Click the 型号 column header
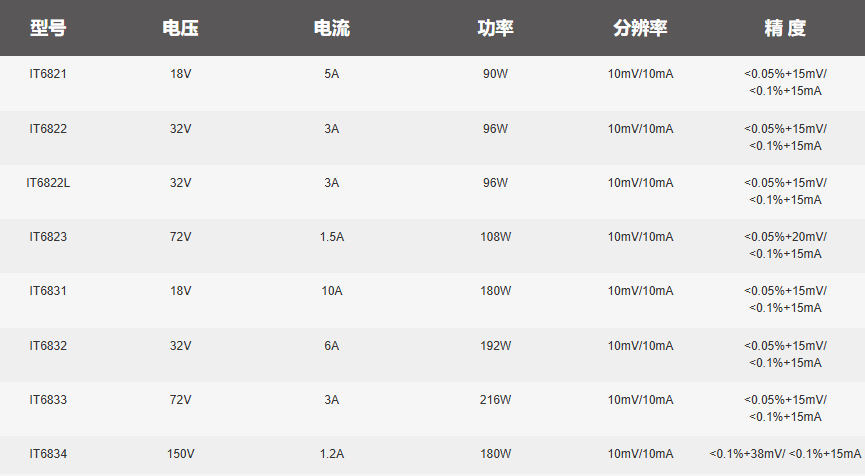Viewport: 865px width, 476px height. coord(48,28)
